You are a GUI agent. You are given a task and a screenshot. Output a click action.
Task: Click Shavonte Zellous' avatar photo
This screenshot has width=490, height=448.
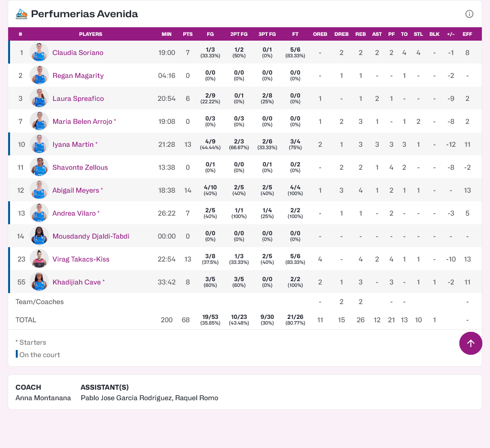point(39,167)
